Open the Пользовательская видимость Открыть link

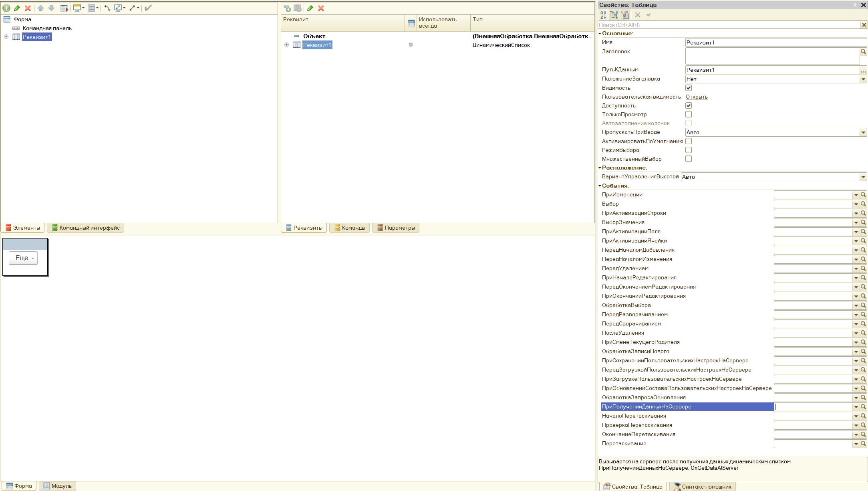pos(697,97)
